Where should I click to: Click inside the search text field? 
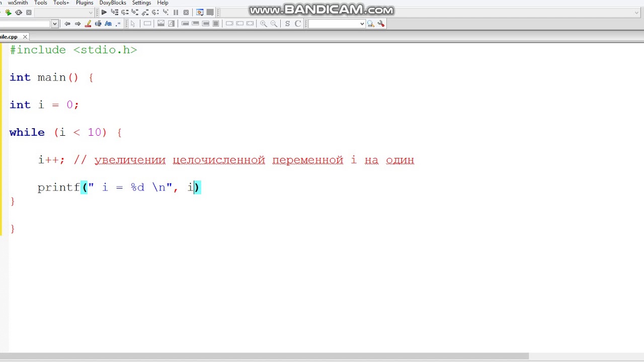tap(333, 24)
